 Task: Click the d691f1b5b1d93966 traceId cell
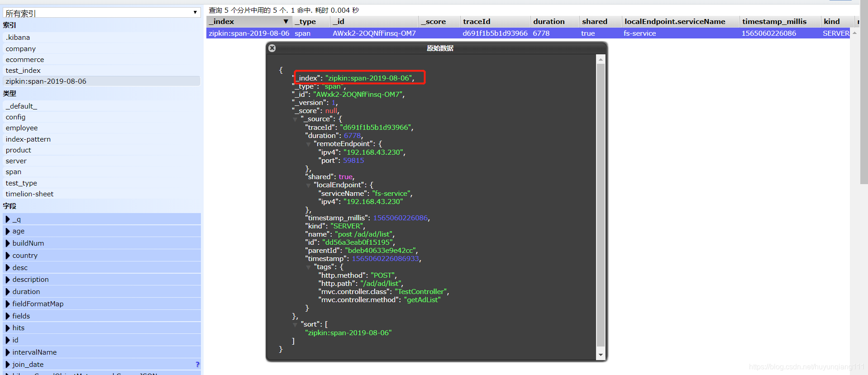(x=495, y=33)
